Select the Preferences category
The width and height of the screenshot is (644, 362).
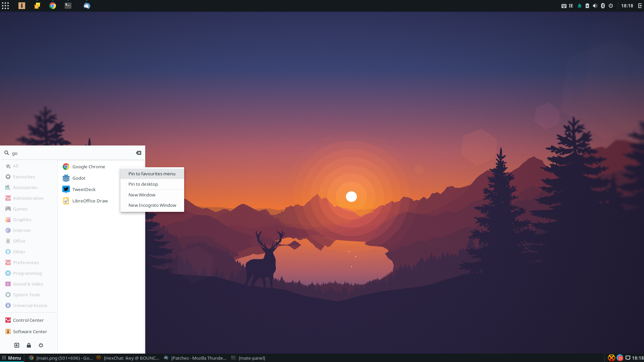pos(29,262)
